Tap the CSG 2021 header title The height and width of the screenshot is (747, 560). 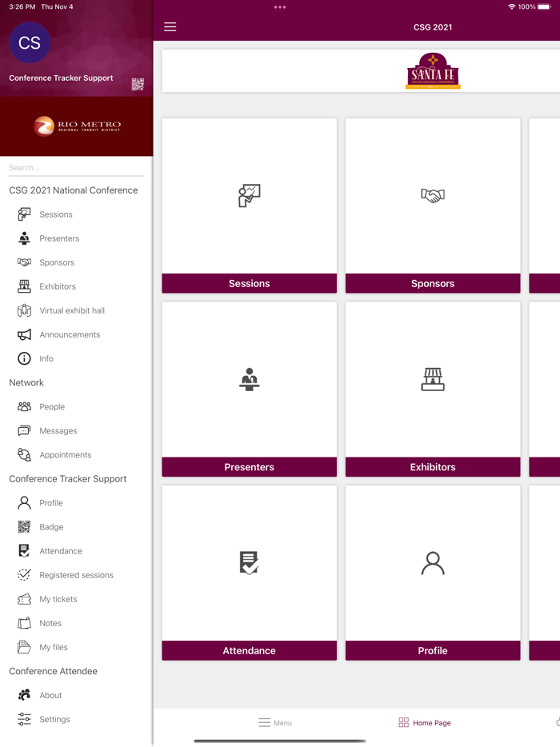click(x=433, y=27)
